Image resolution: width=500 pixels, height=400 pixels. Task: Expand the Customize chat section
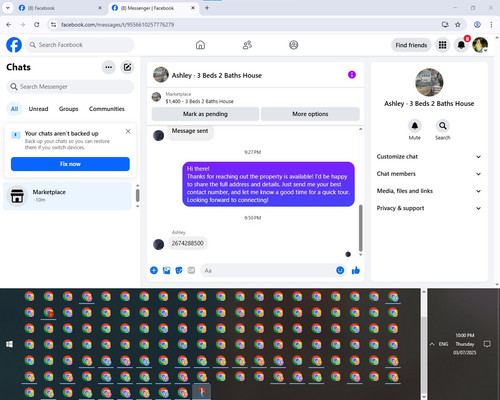429,157
